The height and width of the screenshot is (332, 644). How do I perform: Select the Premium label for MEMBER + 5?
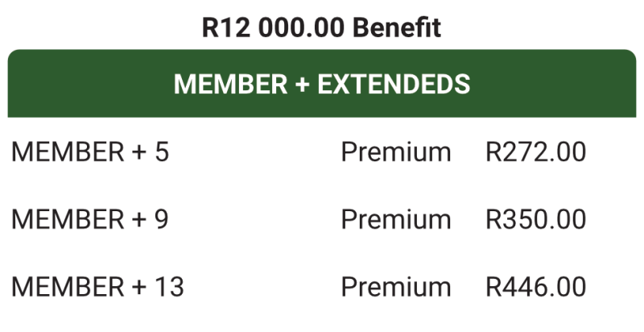click(396, 151)
